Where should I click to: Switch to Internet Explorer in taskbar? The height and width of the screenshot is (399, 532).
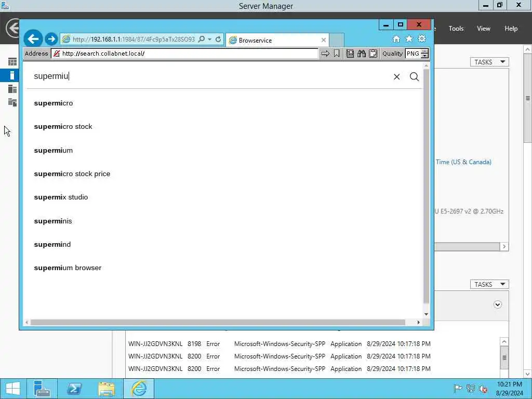139,389
